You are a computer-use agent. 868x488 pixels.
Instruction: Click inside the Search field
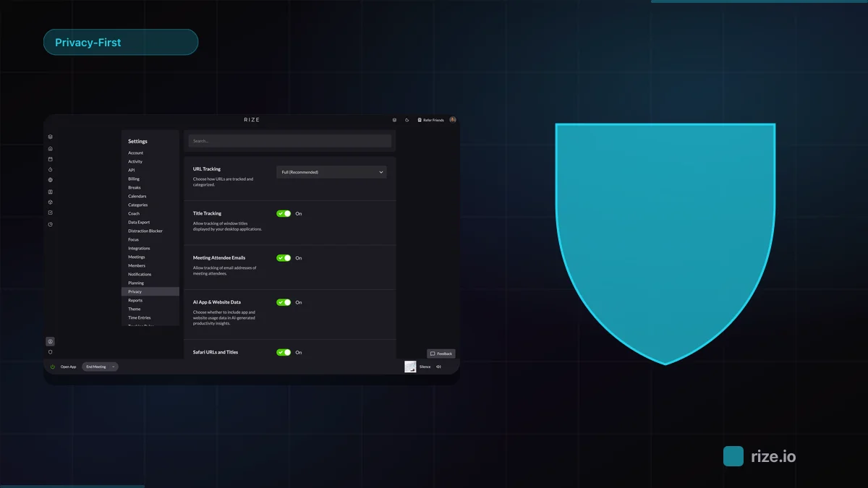289,140
